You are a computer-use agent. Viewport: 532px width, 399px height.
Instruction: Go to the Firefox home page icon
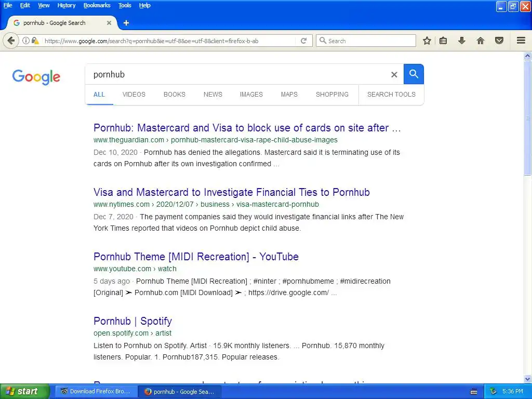click(x=481, y=41)
